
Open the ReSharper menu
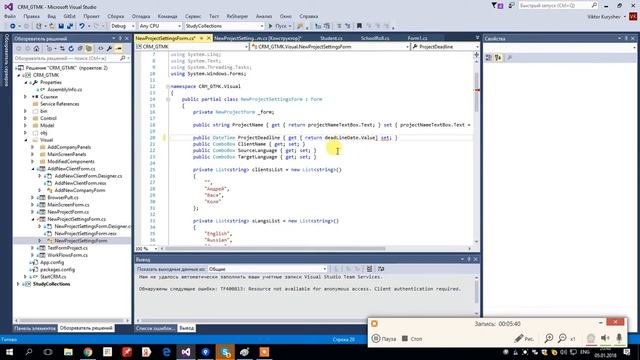(x=237, y=16)
